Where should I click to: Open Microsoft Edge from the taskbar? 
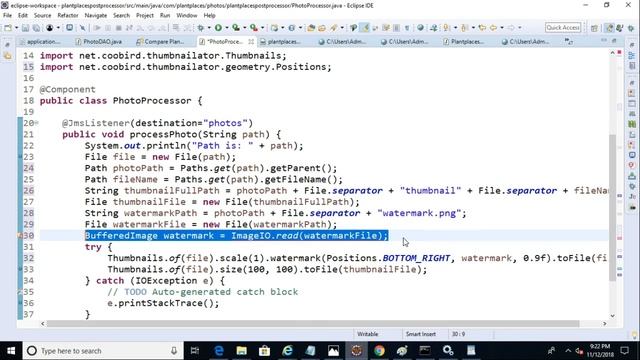point(219,351)
